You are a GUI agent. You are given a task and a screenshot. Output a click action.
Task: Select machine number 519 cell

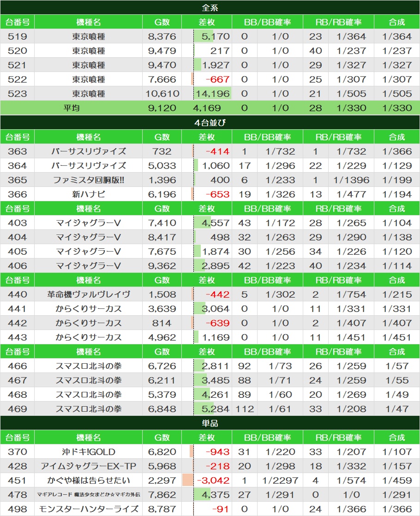coord(18,36)
